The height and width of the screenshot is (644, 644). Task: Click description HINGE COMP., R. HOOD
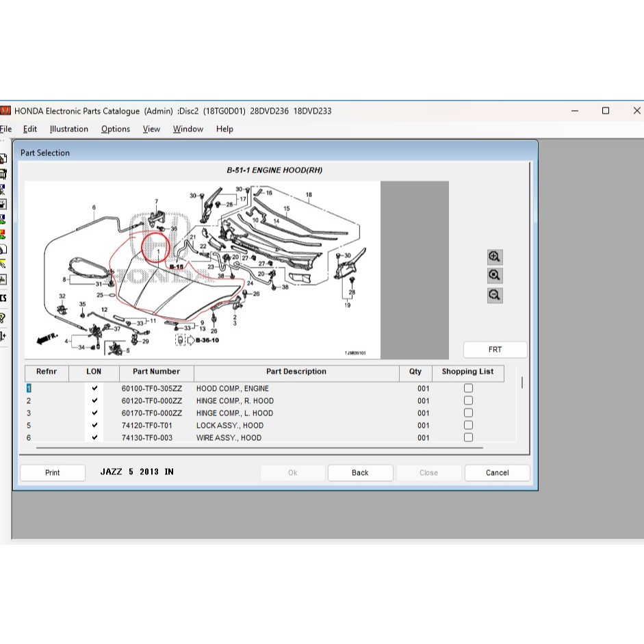point(235,401)
